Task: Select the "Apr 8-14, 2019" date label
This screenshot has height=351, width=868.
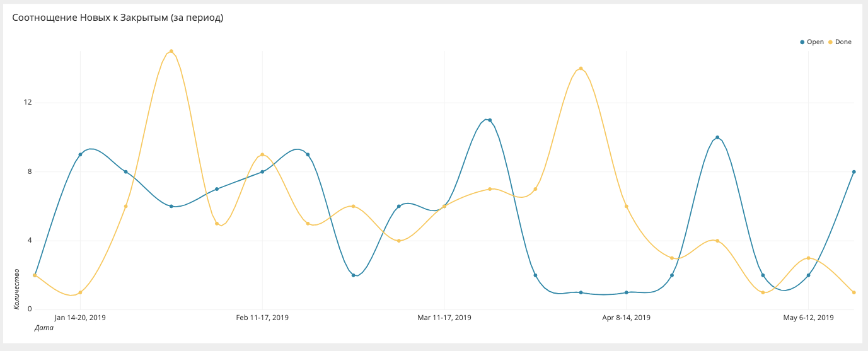Action: (x=626, y=318)
